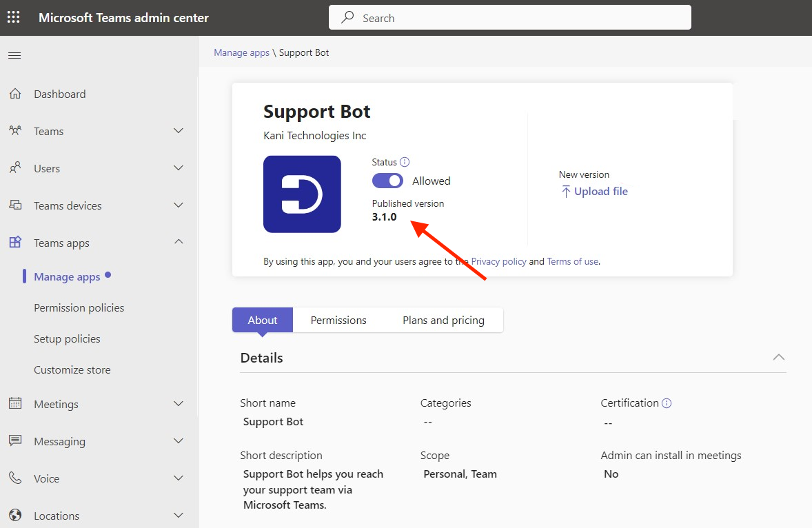Collapse the navigation sidebar using hamburger icon

coord(14,55)
